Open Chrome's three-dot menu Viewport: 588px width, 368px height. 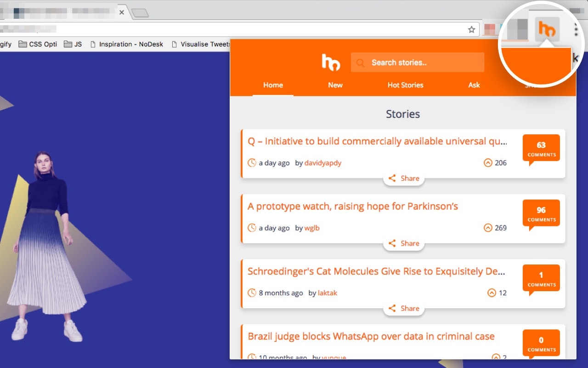(x=576, y=29)
